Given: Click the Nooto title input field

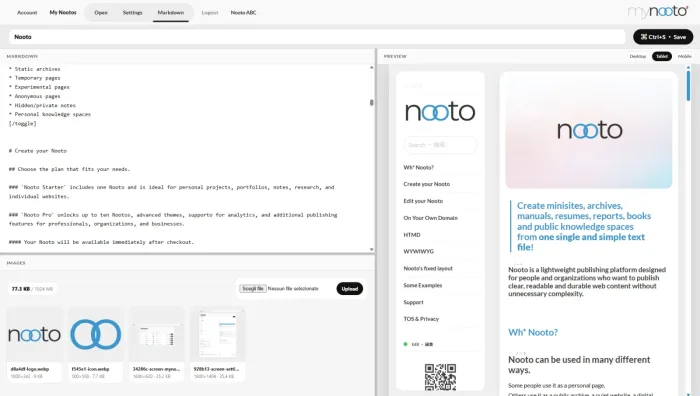Looking at the screenshot, I should coord(317,37).
